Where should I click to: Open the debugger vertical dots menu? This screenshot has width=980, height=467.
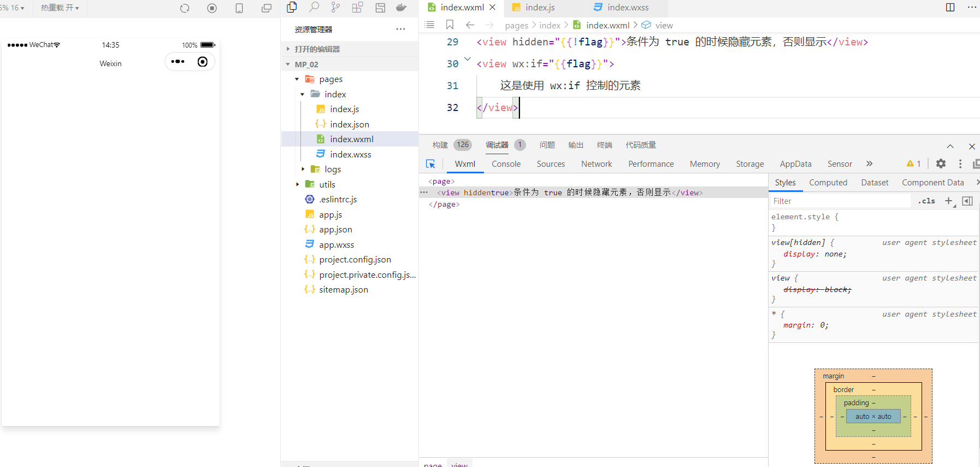(x=960, y=164)
